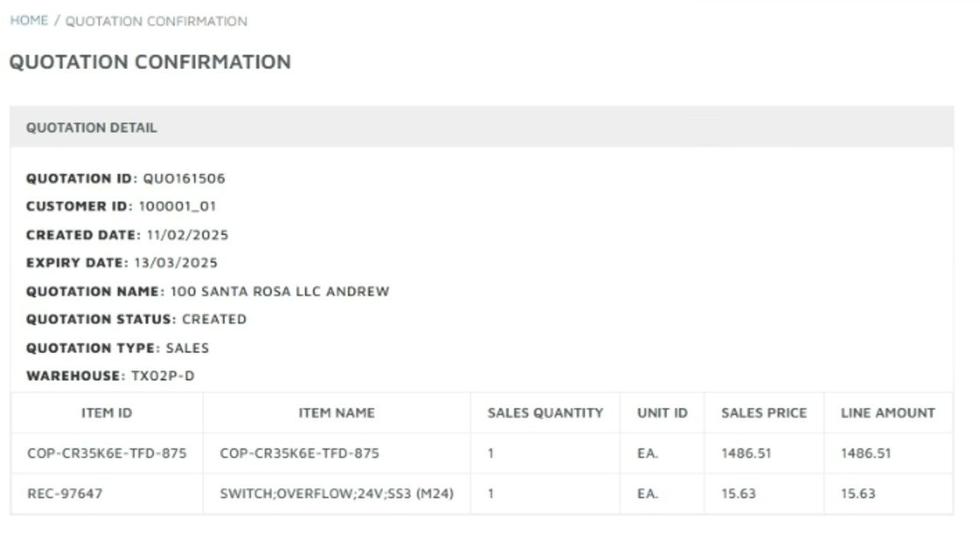Image resolution: width=980 pixels, height=551 pixels.
Task: Click the Item ID column header
Action: click(x=106, y=413)
